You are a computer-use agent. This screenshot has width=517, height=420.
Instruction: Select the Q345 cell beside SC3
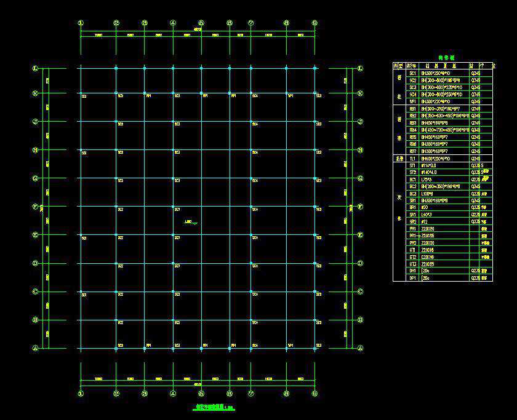475,86
